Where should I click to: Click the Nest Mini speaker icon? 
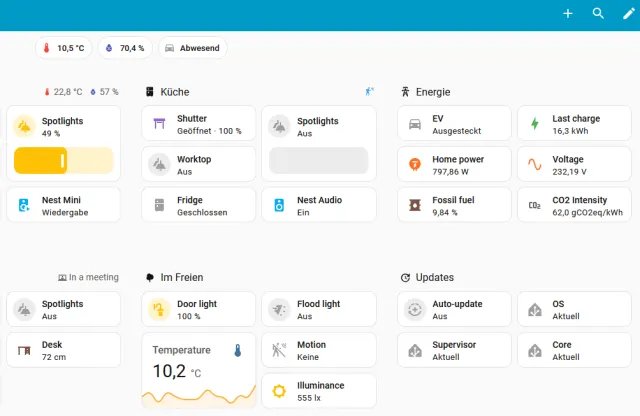tap(24, 205)
